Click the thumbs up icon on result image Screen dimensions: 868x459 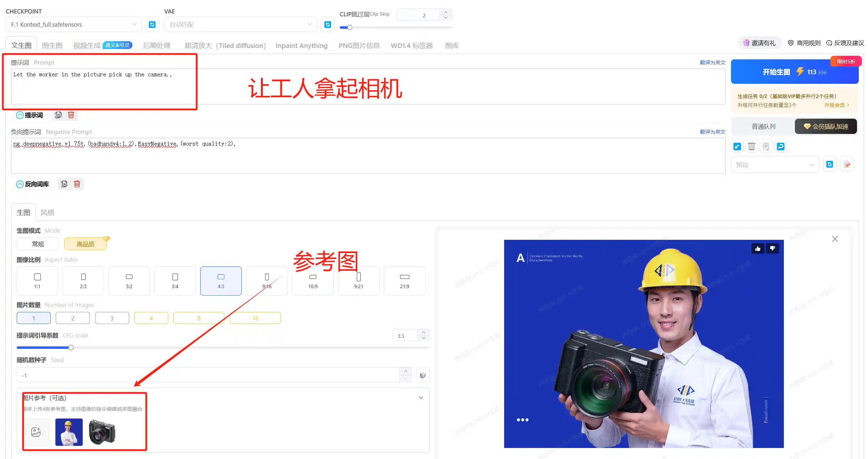tap(758, 248)
